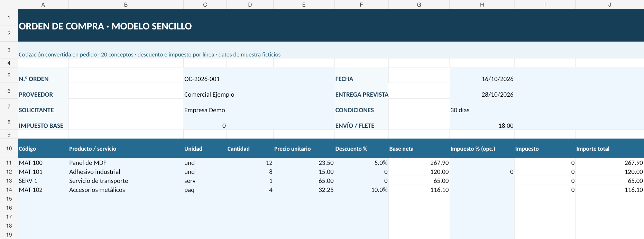
Task: Select terms cell '30 días'
Action: [x=482, y=106]
